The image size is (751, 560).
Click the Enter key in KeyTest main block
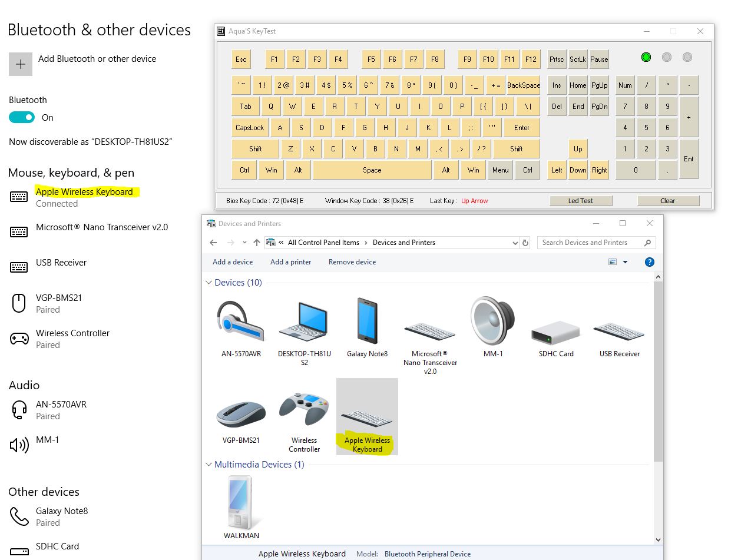pos(521,128)
